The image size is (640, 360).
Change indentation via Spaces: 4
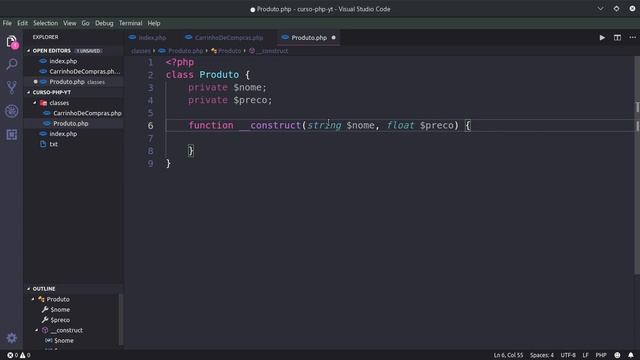point(542,355)
